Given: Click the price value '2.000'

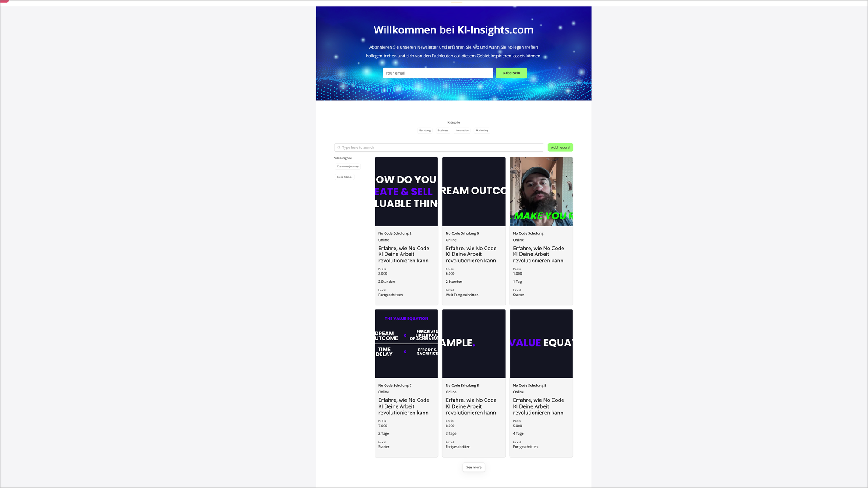Looking at the screenshot, I should pos(383,274).
